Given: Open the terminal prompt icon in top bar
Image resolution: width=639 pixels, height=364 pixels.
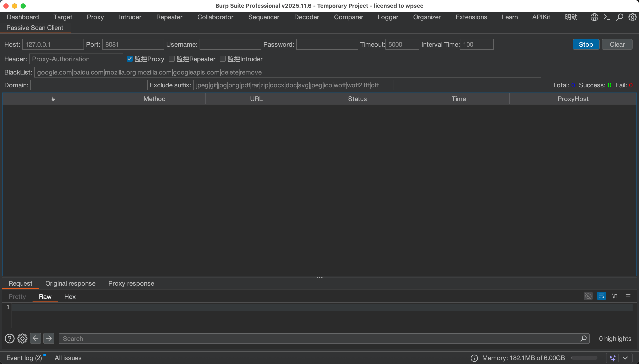Looking at the screenshot, I should click(607, 17).
